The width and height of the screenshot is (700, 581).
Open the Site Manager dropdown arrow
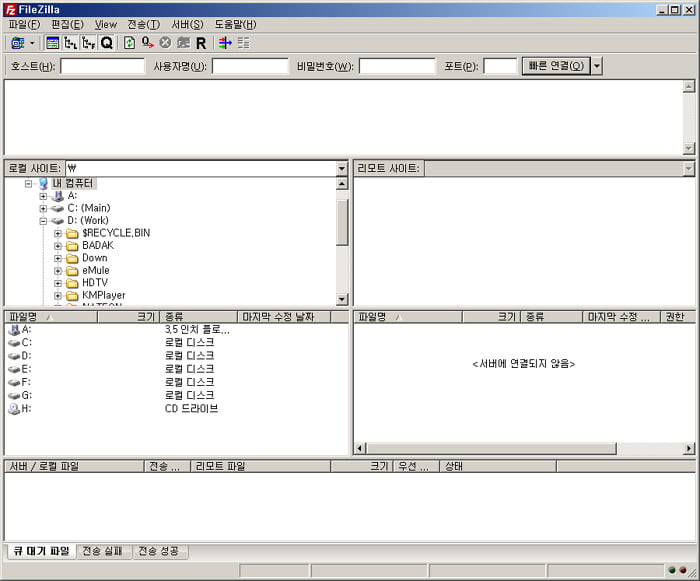pyautogui.click(x=32, y=43)
